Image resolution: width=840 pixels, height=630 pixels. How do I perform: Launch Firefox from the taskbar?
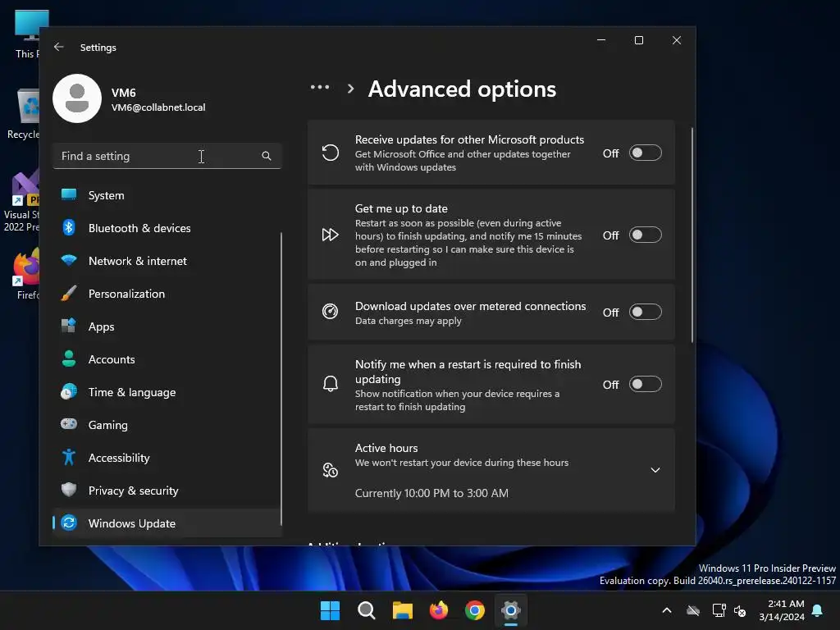(x=439, y=610)
